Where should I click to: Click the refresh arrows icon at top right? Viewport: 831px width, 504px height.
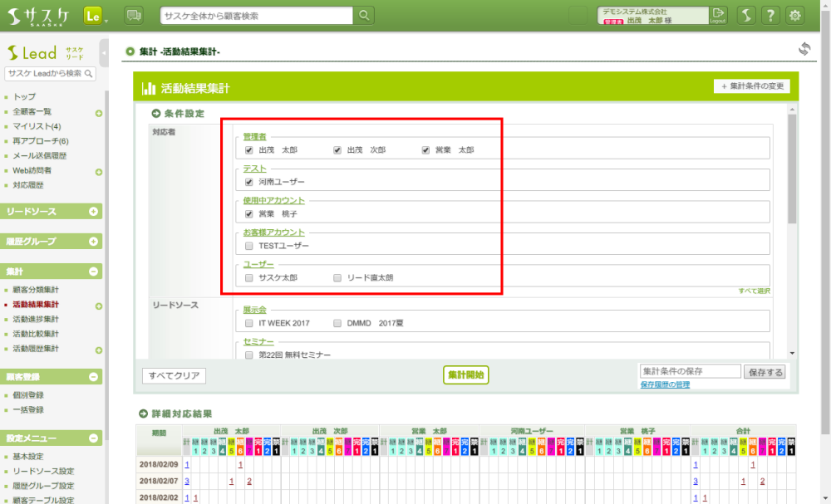(x=804, y=50)
